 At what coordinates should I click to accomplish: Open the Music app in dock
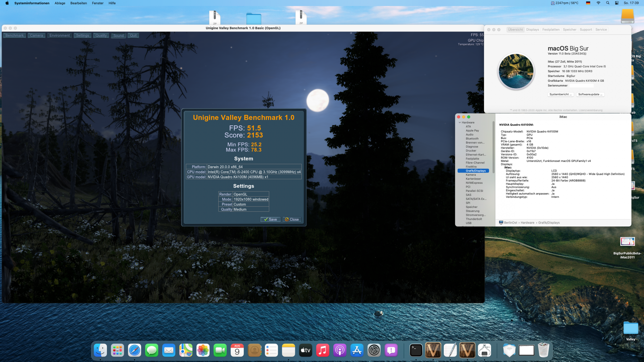click(322, 350)
